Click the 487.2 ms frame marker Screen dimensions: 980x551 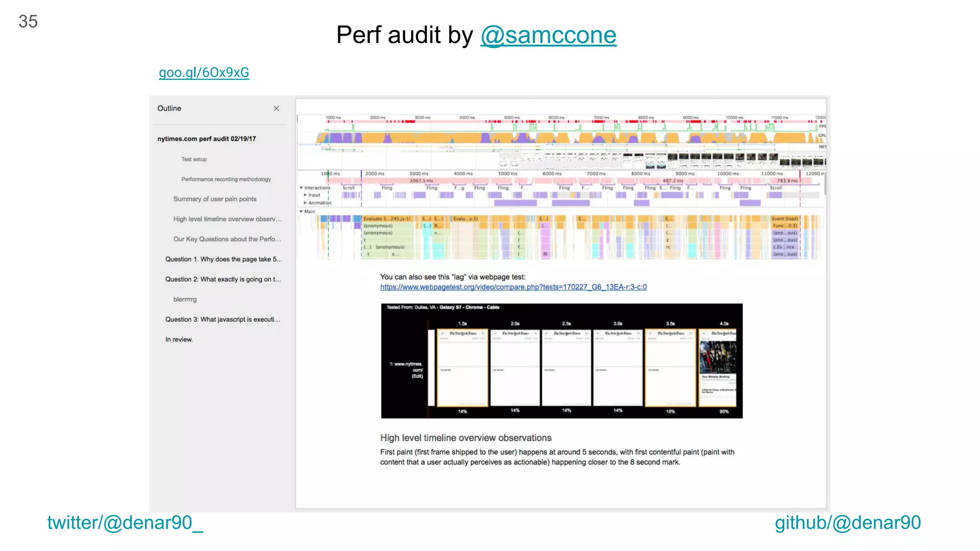[673, 181]
